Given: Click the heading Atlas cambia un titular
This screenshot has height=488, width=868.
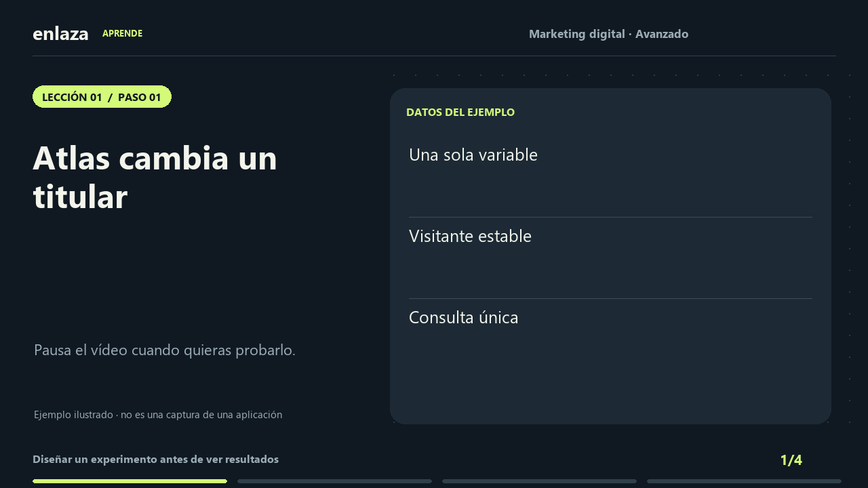Looking at the screenshot, I should pos(155,178).
